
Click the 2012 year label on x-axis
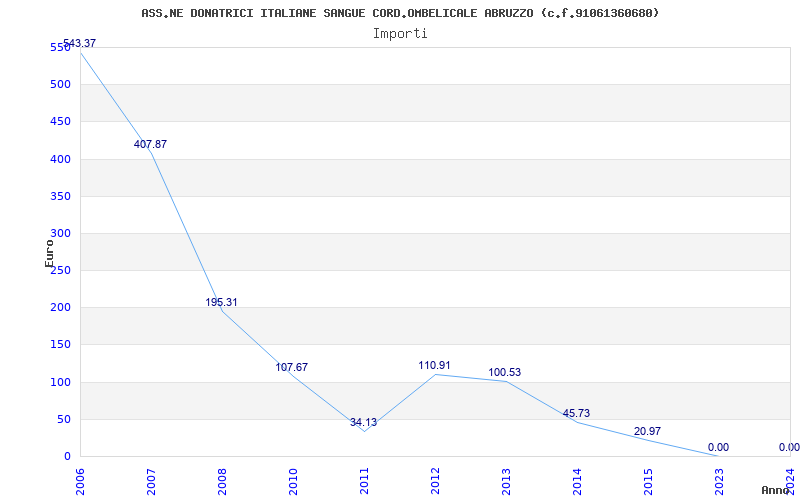click(435, 481)
